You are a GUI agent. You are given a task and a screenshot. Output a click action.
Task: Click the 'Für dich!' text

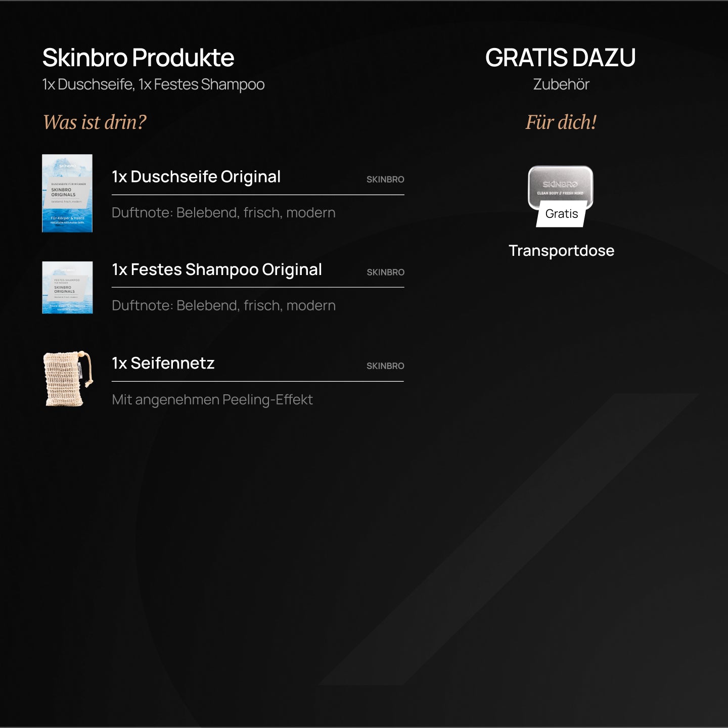click(x=561, y=122)
